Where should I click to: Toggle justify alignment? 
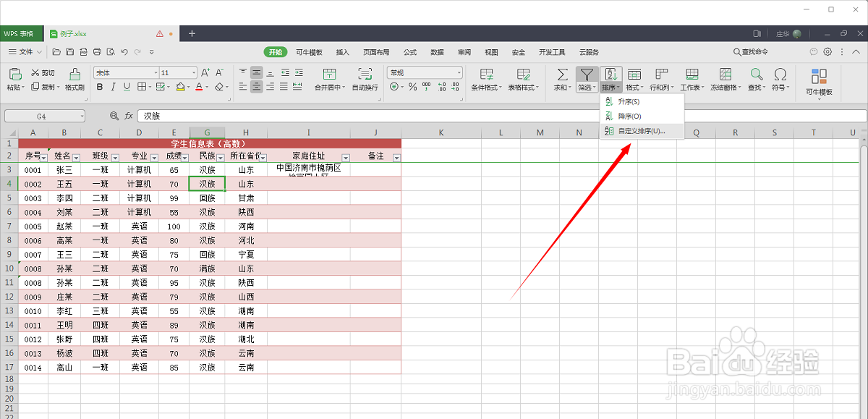285,87
